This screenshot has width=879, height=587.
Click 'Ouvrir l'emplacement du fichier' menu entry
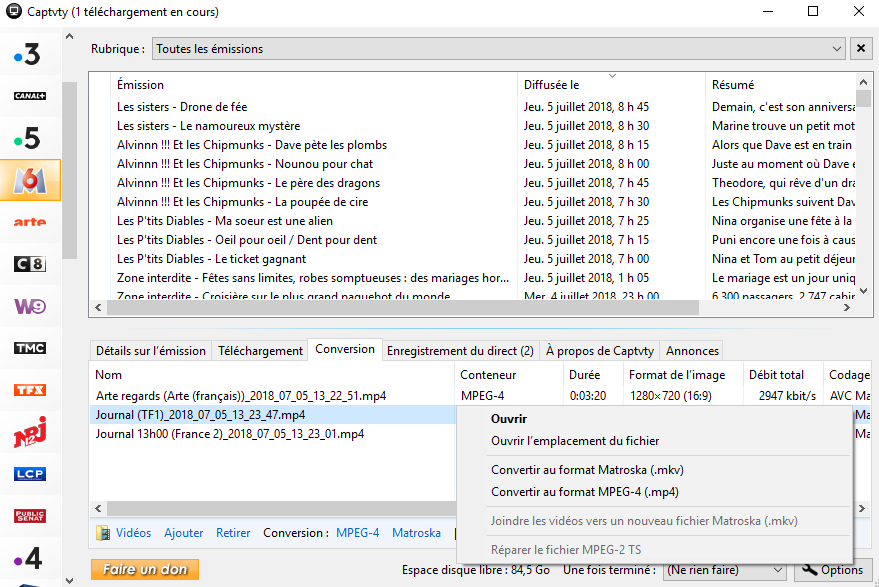point(575,441)
